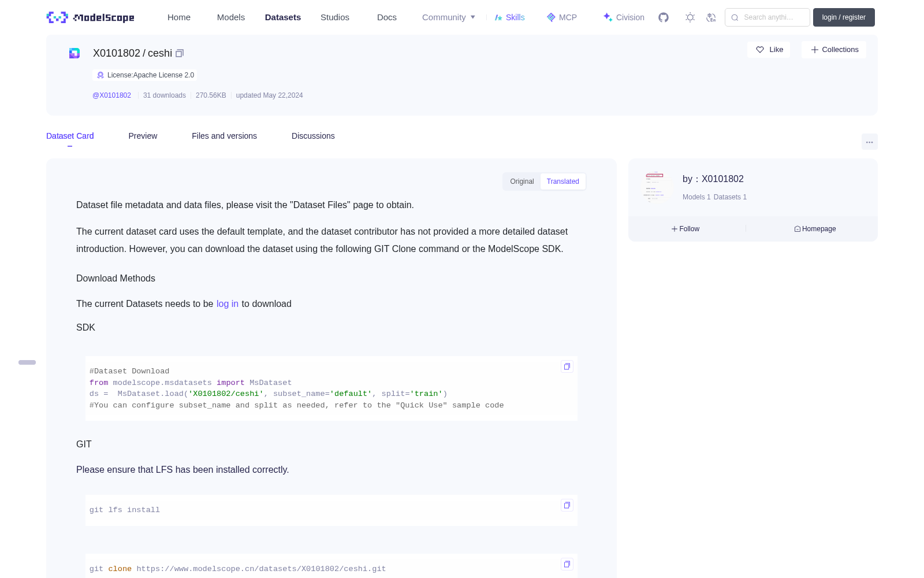
Task: Click the 'X0101802 / ceshi' title
Action: click(x=132, y=53)
